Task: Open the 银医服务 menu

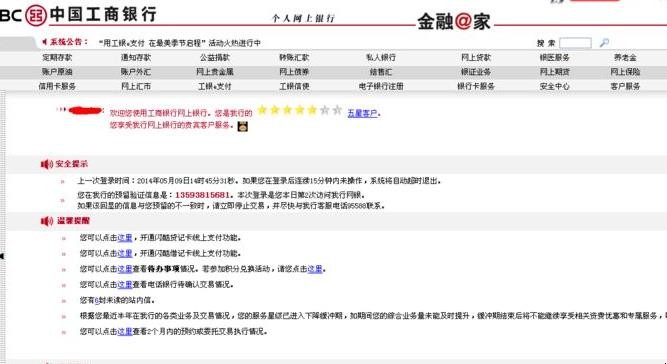Action: (554, 57)
